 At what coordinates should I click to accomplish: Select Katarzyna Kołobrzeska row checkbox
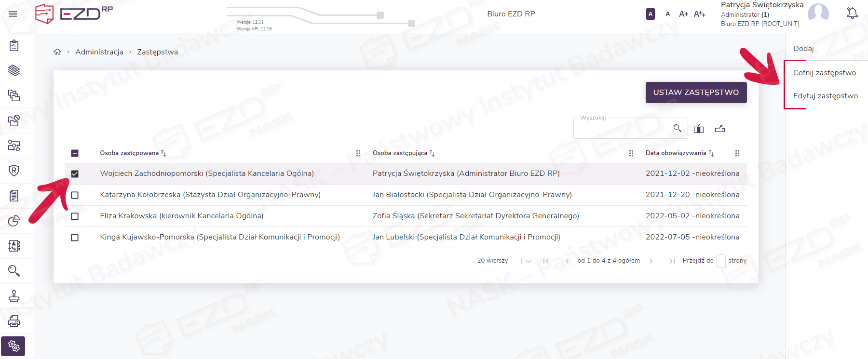[75, 195]
